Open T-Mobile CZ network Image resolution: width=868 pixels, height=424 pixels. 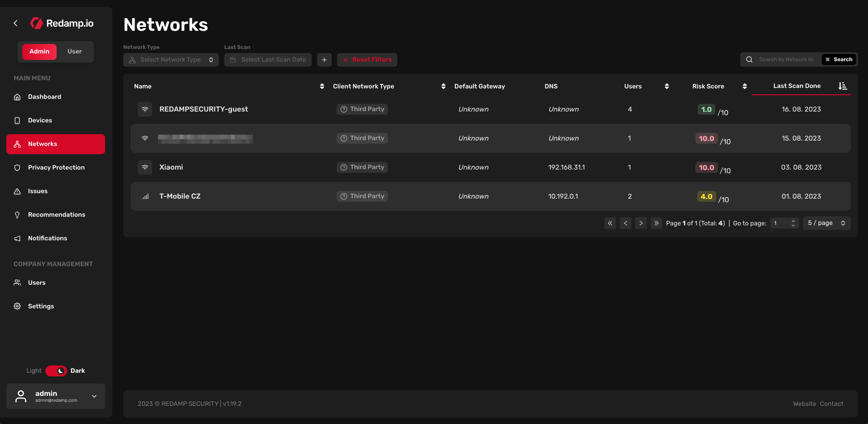(180, 196)
